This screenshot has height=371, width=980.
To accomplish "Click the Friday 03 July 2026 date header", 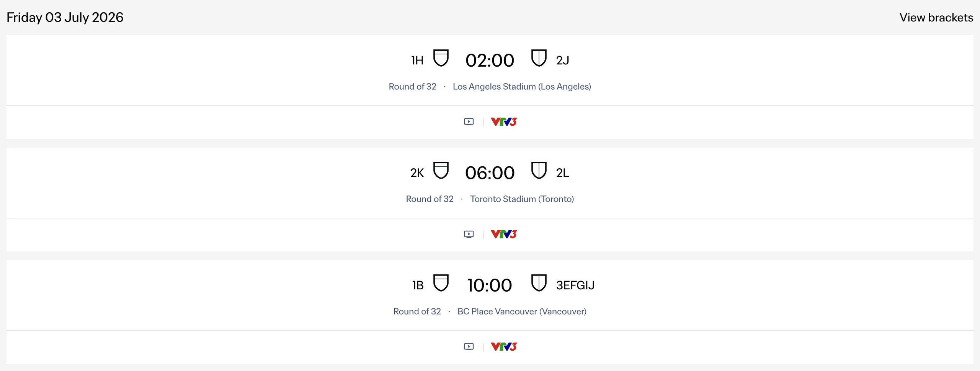I will [64, 17].
